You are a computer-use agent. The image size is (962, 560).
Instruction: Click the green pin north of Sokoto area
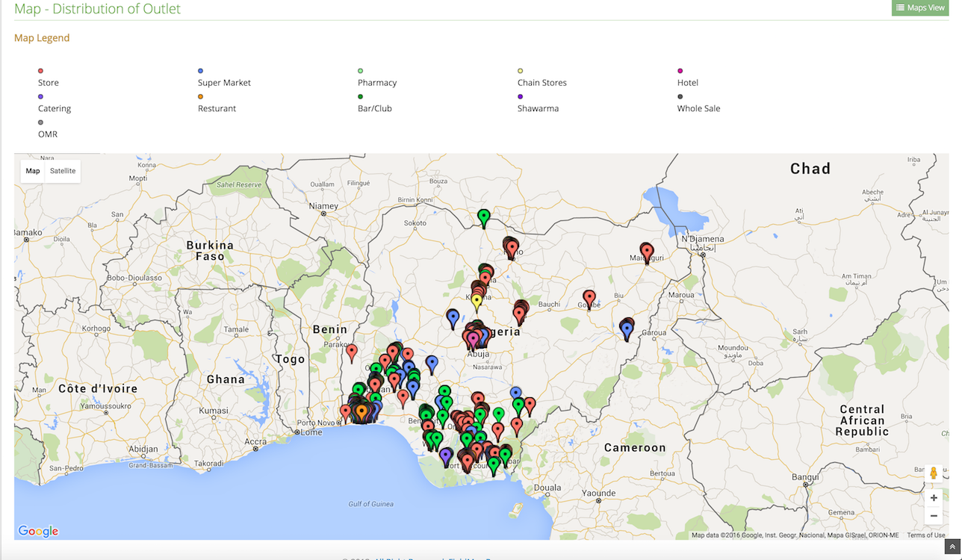pyautogui.click(x=484, y=217)
